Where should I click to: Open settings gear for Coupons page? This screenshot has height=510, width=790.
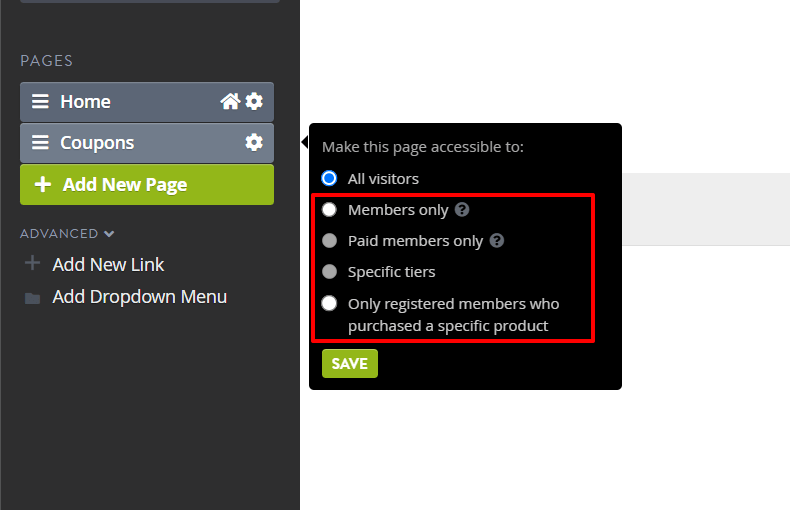(x=254, y=143)
